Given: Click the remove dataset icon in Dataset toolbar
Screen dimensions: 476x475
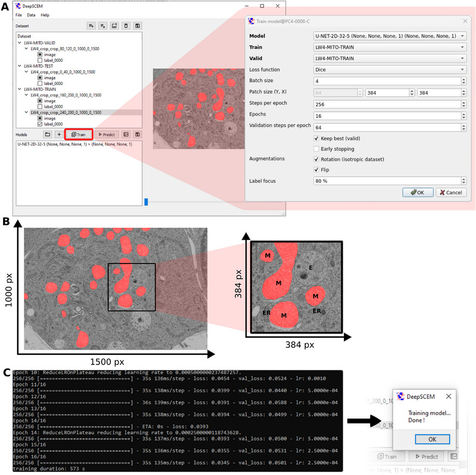Looking at the screenshot, I should tap(102, 26).
